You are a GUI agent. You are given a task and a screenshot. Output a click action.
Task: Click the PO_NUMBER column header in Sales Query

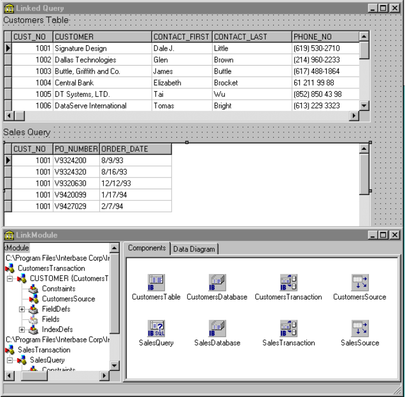point(76,149)
